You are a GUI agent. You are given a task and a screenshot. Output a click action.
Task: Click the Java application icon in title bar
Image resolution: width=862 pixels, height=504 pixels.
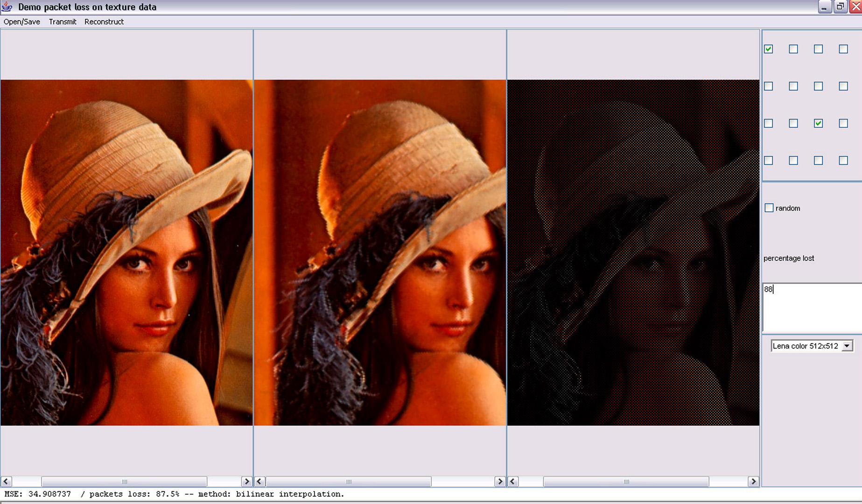pos(7,7)
